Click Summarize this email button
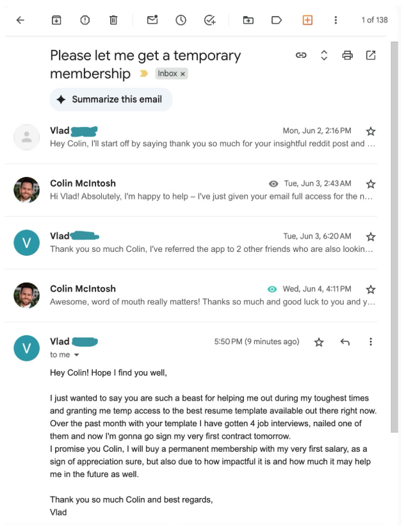Viewport: 404px width, 532px height. [111, 99]
